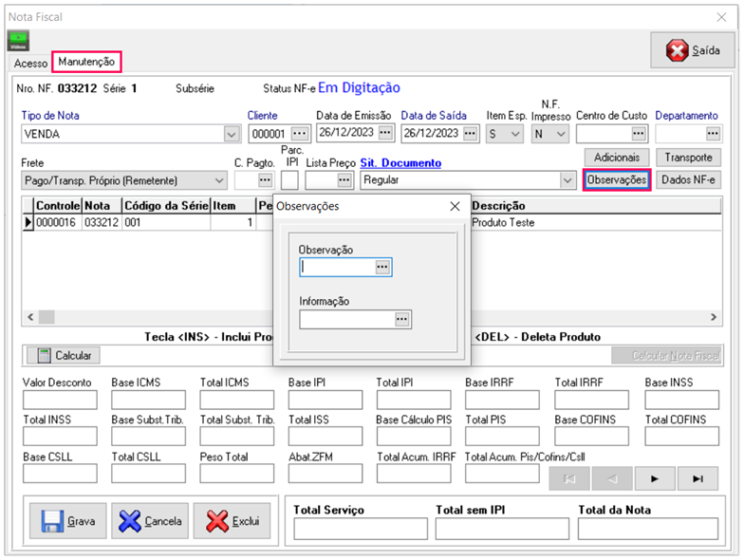Image resolution: width=744 pixels, height=560 pixels.
Task: Click the green Videos icon
Action: (19, 41)
